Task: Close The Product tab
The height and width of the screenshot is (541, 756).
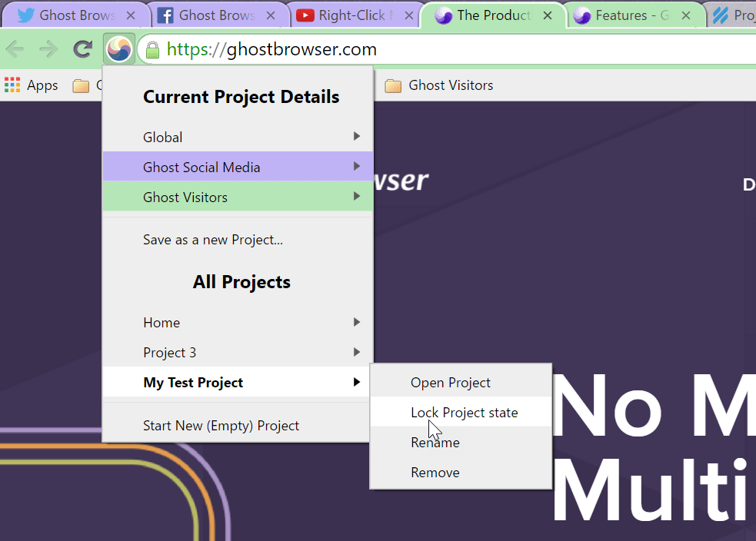Action: pyautogui.click(x=548, y=16)
